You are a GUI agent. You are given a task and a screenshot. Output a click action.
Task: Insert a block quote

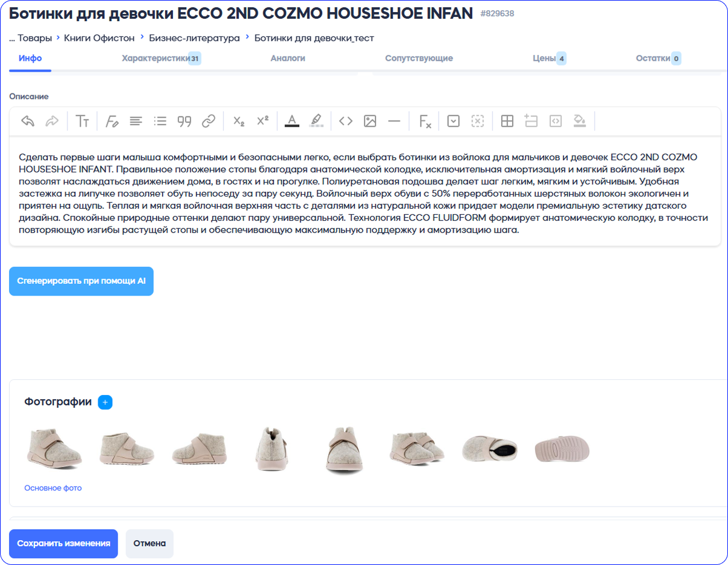184,121
